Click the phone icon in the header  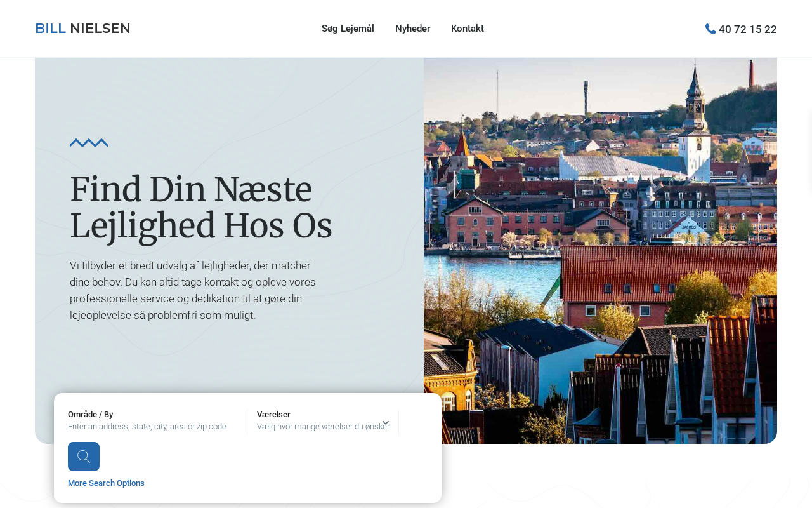tap(710, 29)
